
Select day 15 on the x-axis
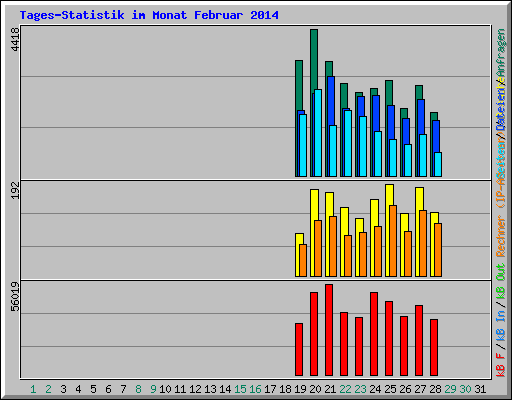240,389
